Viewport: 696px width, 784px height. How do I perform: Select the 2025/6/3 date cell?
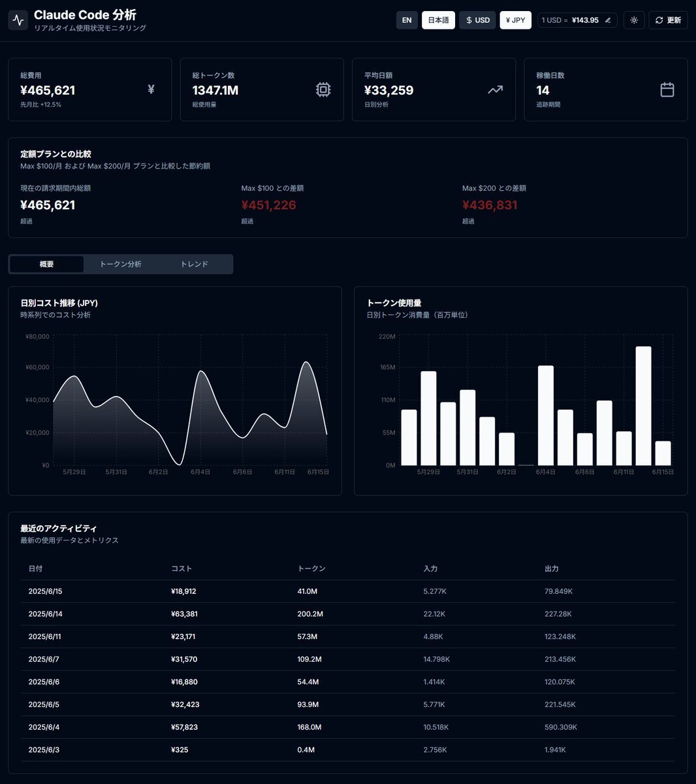(x=43, y=750)
